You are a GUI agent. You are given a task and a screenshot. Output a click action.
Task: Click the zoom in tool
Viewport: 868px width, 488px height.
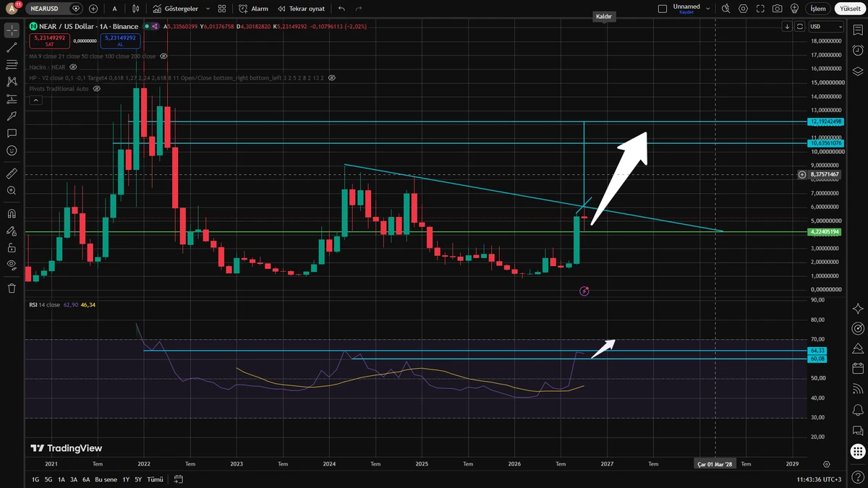[x=12, y=191]
